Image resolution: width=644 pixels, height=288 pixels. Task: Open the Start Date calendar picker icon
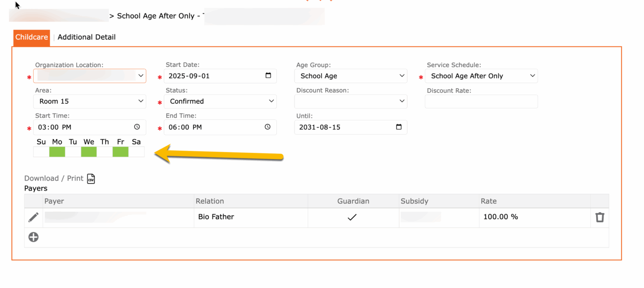268,76
